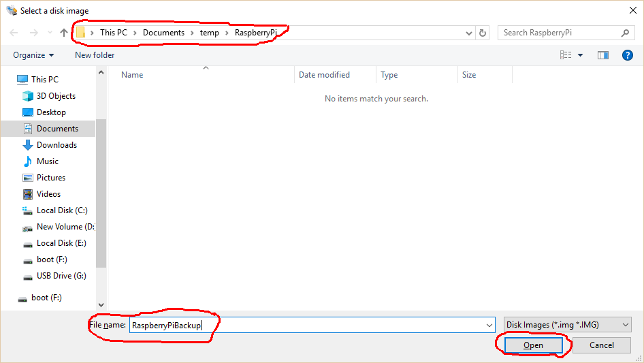Viewport: 644px width, 363px height.
Task: Sort by the Date modified column header
Action: click(x=324, y=75)
